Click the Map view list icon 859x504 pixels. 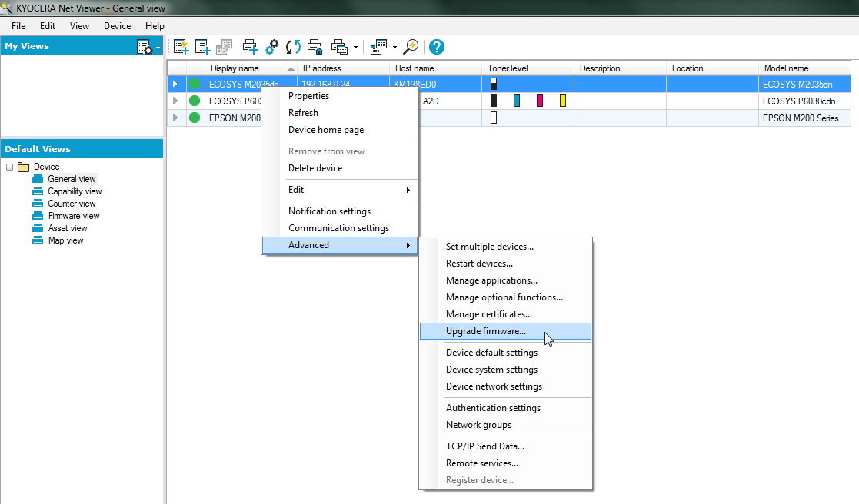click(x=38, y=240)
